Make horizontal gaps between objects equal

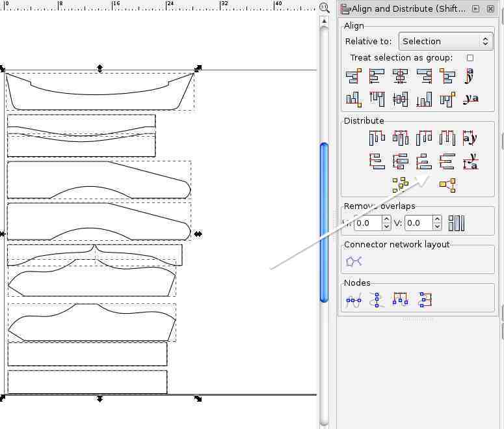[x=447, y=138]
